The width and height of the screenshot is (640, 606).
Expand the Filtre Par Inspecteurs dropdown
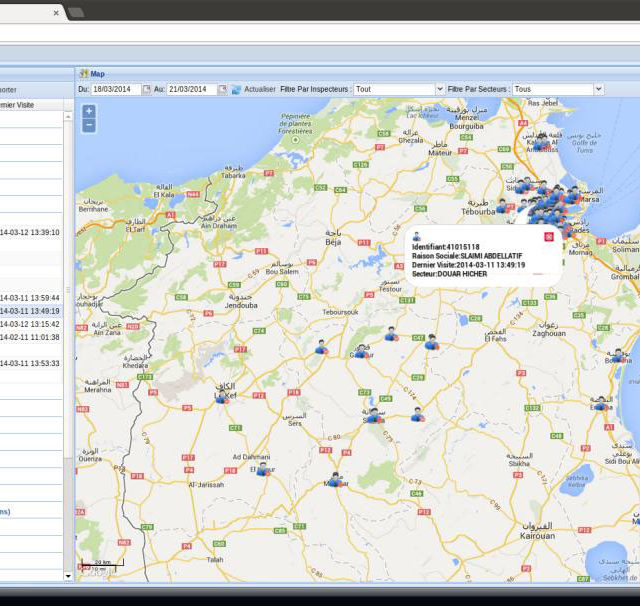(439, 89)
